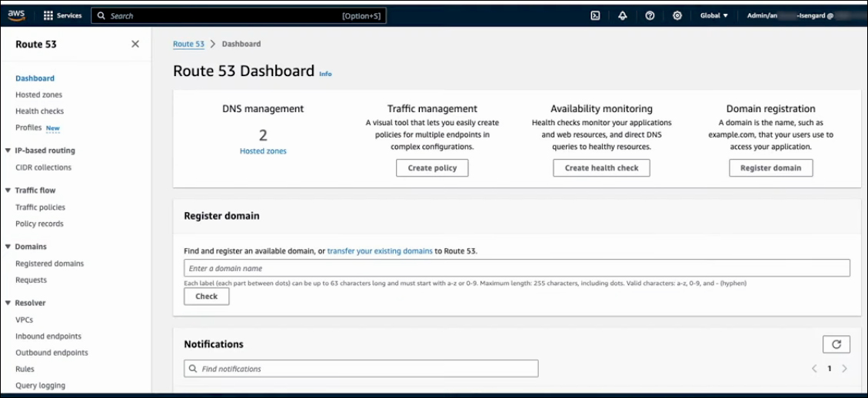868x398 pixels.
Task: Focus the Enter a domain name field
Action: click(x=517, y=268)
